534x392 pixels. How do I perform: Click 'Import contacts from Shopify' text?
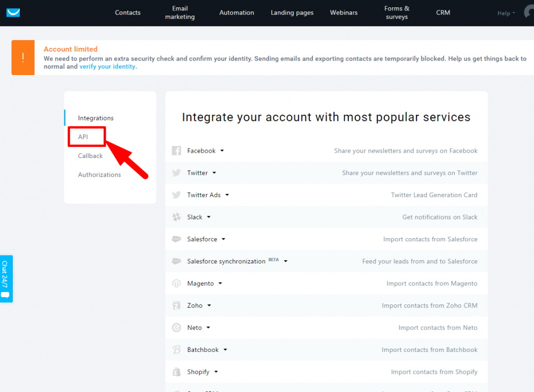pos(434,372)
